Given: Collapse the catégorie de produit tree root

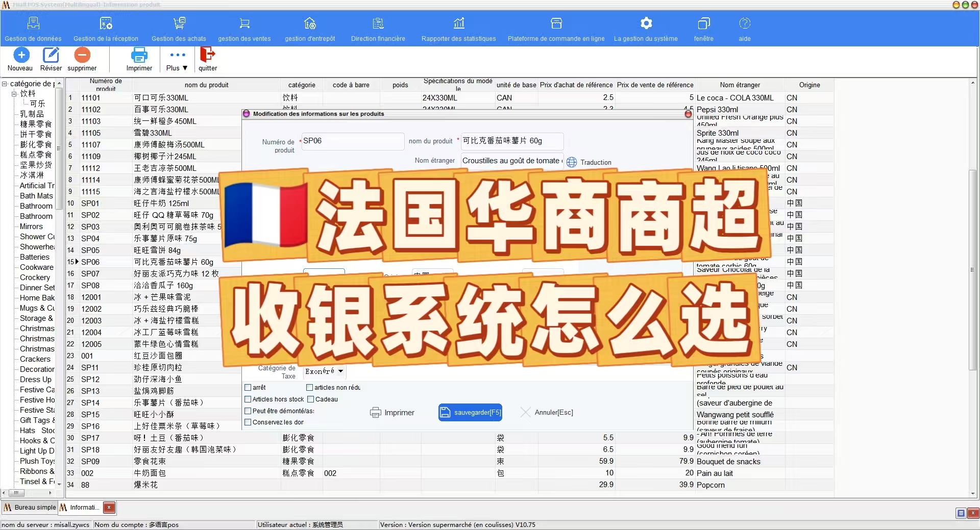Looking at the screenshot, I should point(5,84).
